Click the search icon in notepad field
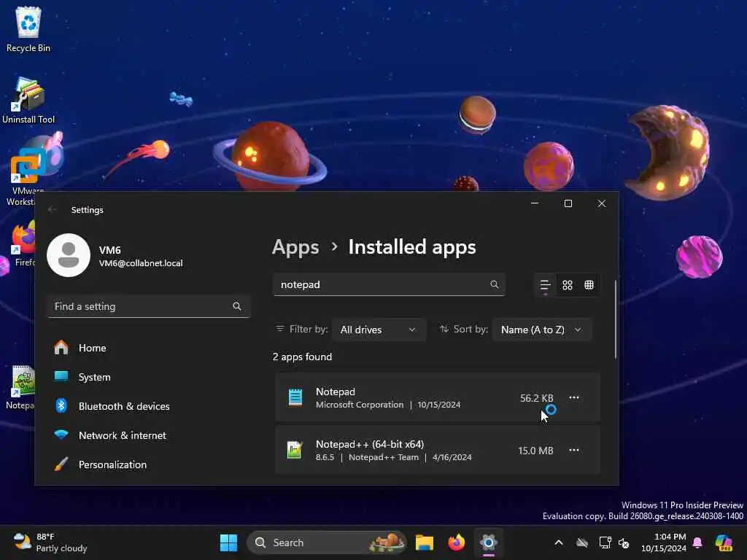 click(x=495, y=284)
